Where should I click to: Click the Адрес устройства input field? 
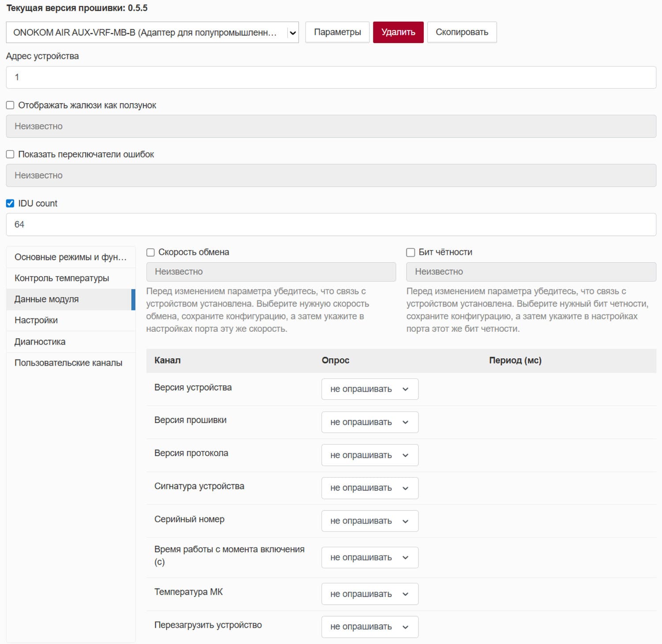click(331, 78)
